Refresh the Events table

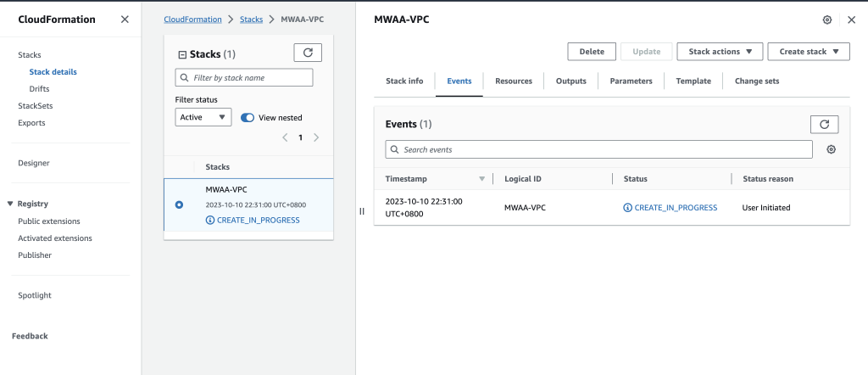tap(824, 125)
